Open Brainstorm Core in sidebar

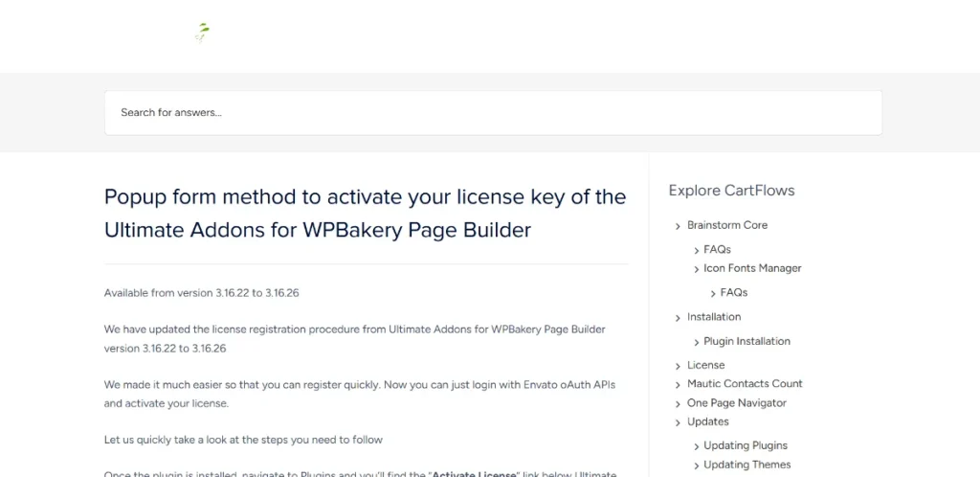pyautogui.click(x=727, y=225)
